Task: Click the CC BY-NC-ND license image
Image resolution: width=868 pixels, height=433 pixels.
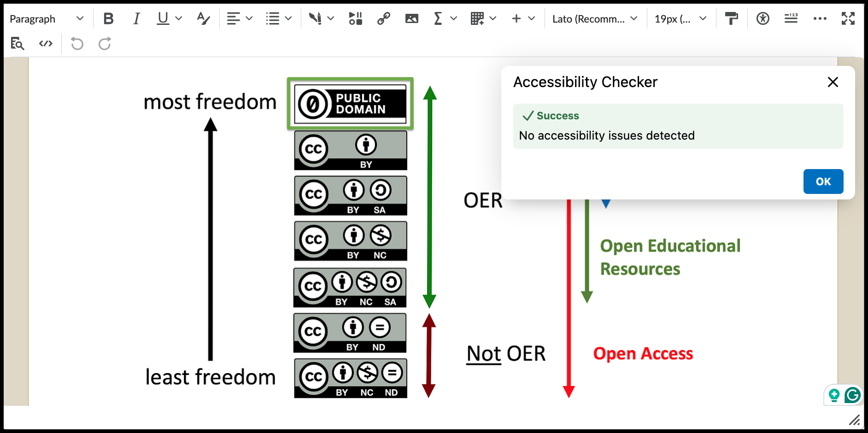Action: point(351,379)
